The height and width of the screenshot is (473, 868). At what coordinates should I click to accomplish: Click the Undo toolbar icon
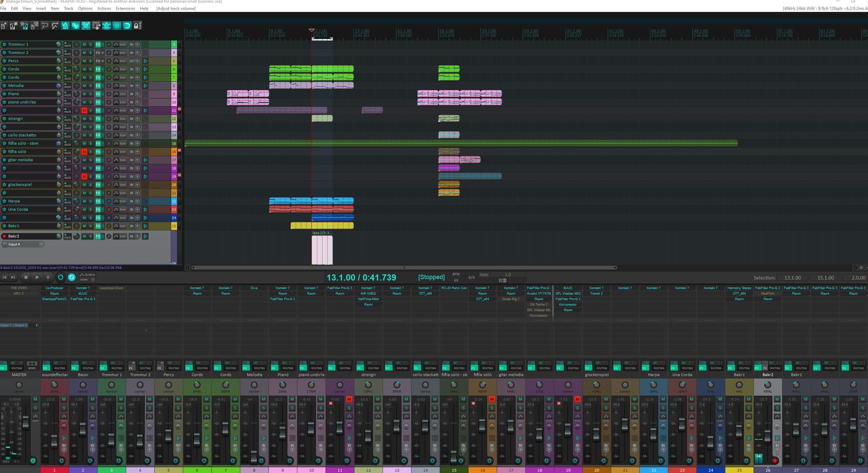[x=45, y=26]
